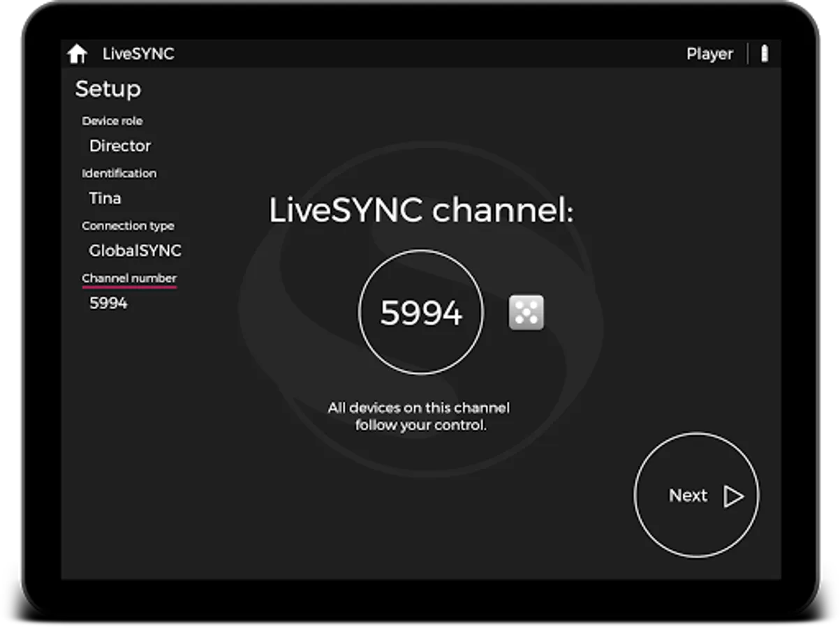The height and width of the screenshot is (628, 840).
Task: Tap the battery status icon
Action: [765, 54]
